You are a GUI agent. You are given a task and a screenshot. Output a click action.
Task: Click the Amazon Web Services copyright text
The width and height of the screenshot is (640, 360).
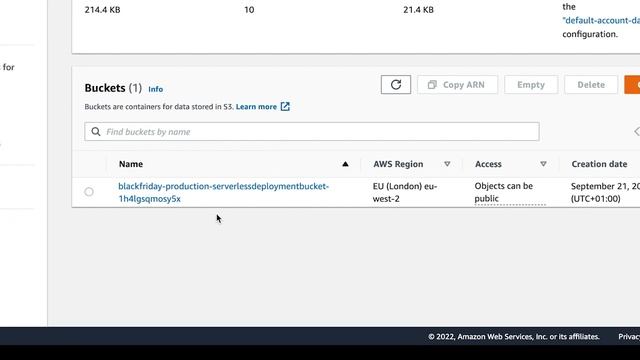tap(514, 337)
